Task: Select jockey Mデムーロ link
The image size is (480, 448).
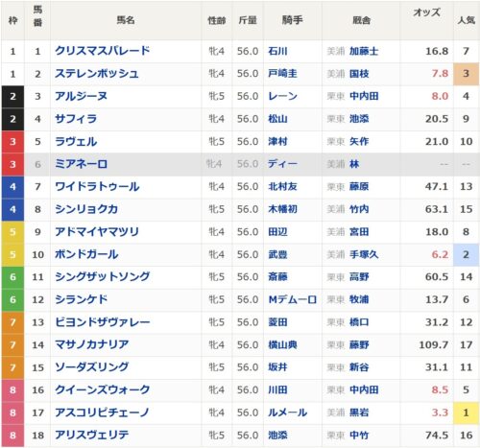Action: [x=293, y=299]
